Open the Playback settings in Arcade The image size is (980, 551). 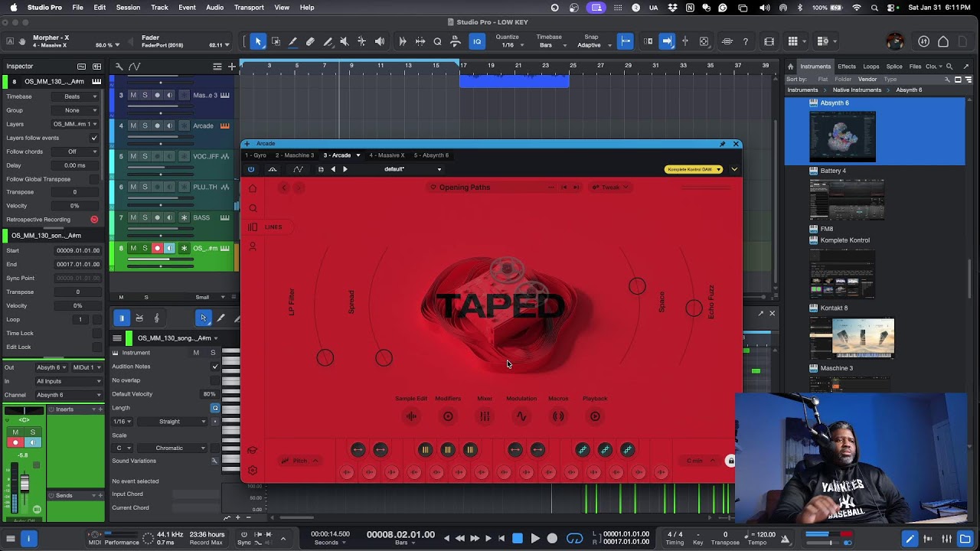[x=595, y=416]
